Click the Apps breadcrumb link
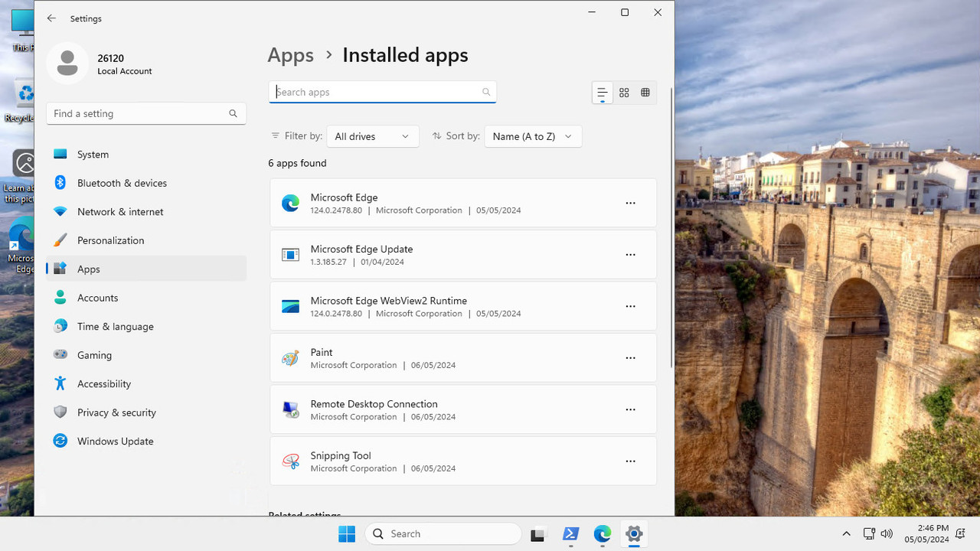The height and width of the screenshot is (551, 980). tap(290, 55)
